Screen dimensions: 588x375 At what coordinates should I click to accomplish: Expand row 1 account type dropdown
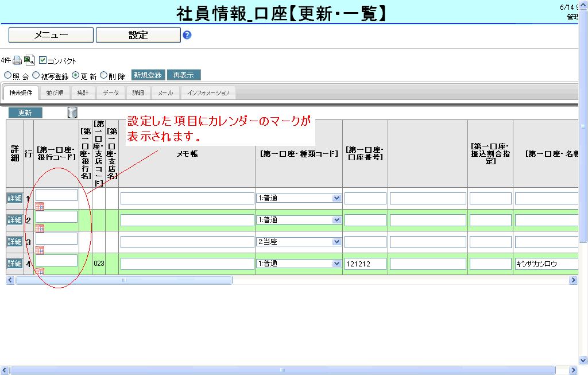coord(336,198)
